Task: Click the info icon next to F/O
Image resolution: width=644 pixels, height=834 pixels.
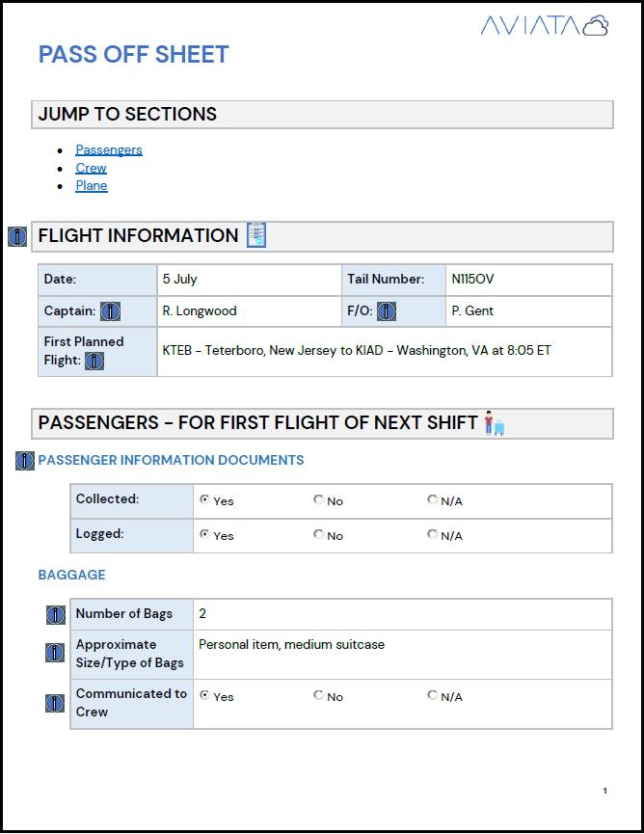Action: (387, 311)
